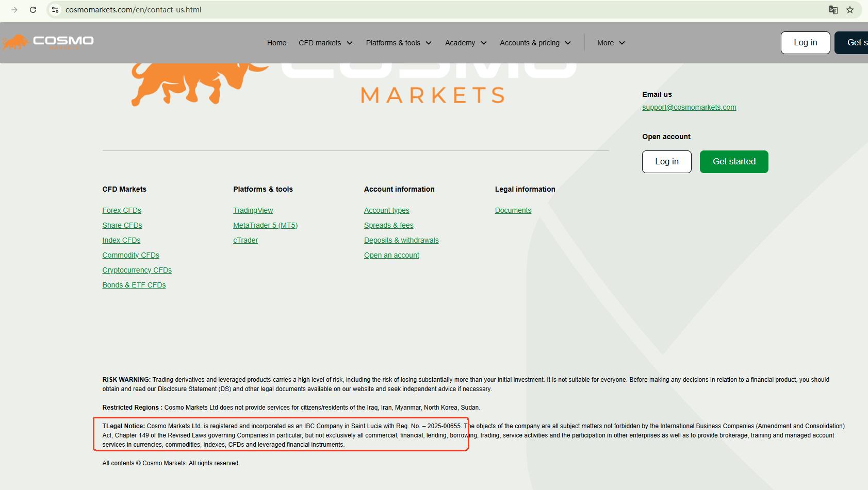Click the All contents copyright line

171,463
